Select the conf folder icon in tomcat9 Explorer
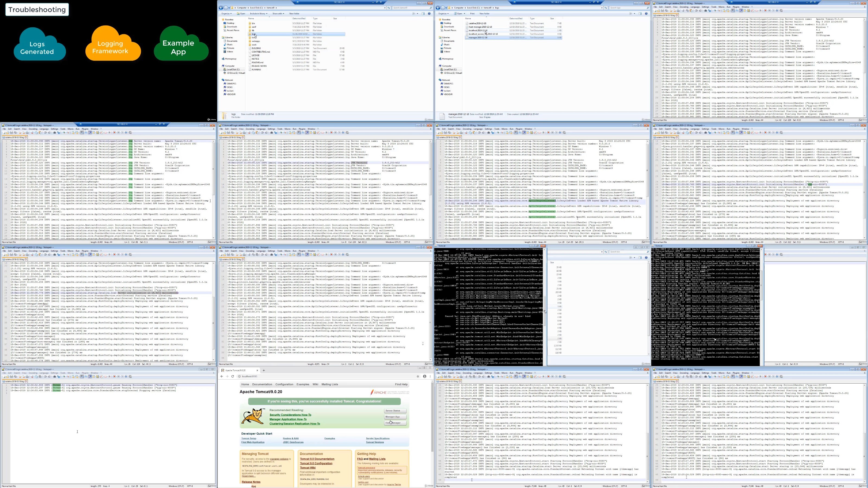This screenshot has height=488, width=868. (250, 27)
